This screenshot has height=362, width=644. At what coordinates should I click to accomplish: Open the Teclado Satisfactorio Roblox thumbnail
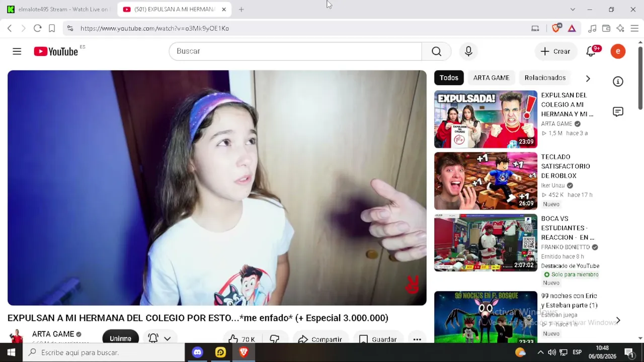pyautogui.click(x=486, y=181)
